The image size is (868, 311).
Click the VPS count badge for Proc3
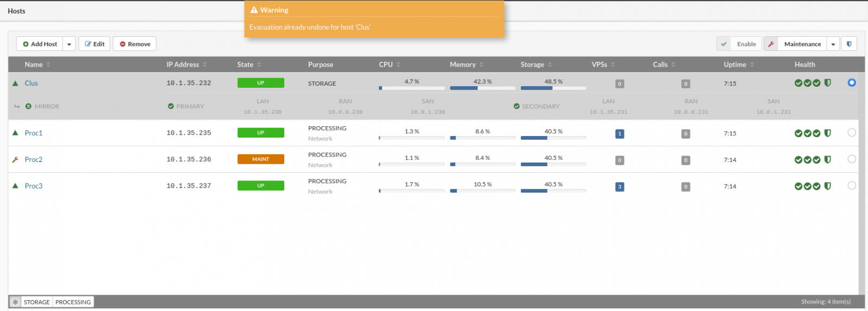click(620, 187)
